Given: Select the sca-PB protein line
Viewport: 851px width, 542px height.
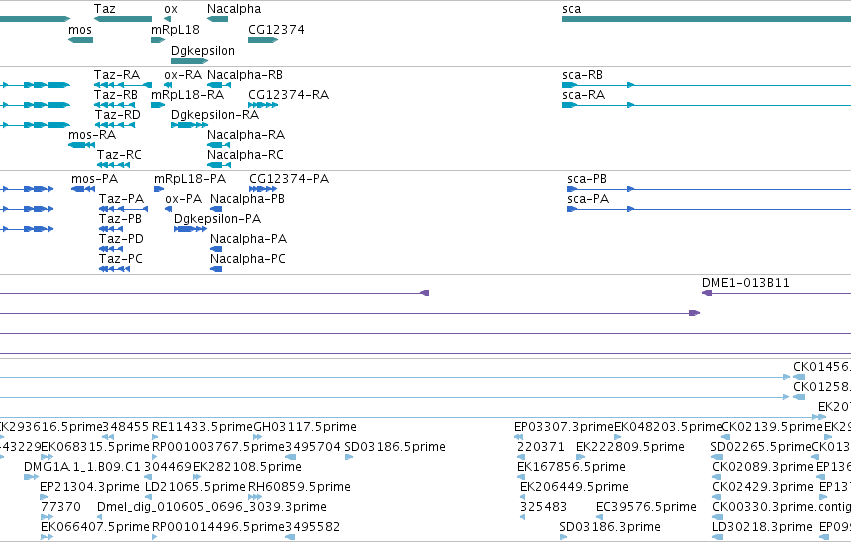Looking at the screenshot, I should tap(709, 189).
